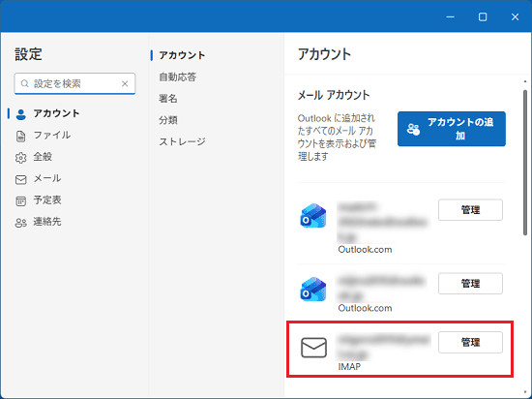This screenshot has width=532, height=399.
Task: Click the 連絡先 people icon
Action: click(21, 223)
